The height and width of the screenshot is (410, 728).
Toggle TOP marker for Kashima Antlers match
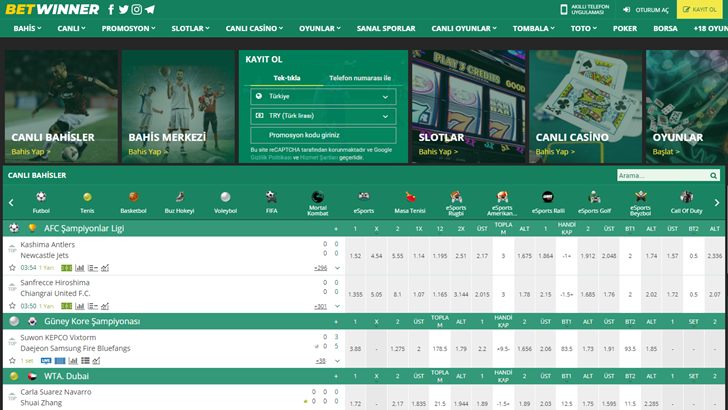tap(12, 248)
